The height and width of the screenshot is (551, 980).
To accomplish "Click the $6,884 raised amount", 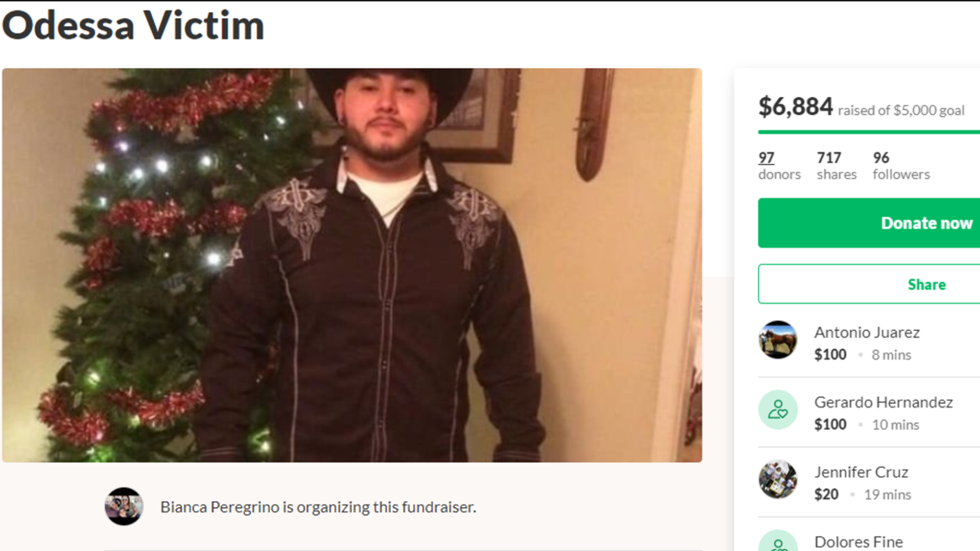I will [x=795, y=107].
